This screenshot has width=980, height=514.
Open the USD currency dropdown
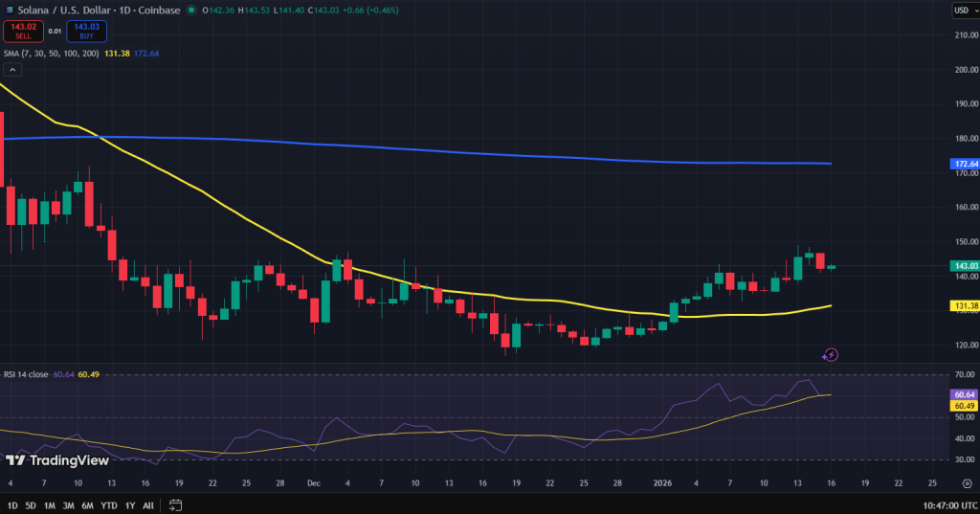[x=966, y=10]
